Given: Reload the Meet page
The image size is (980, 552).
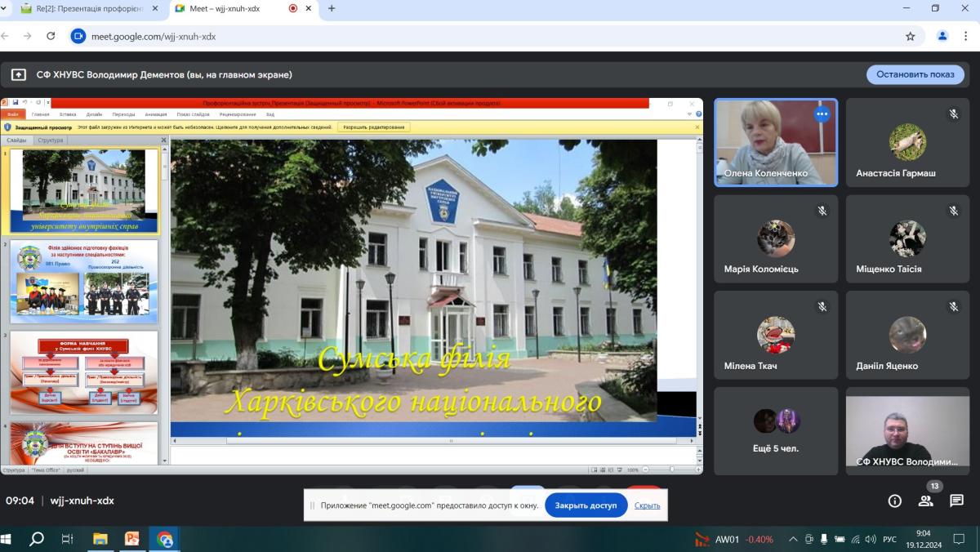Looking at the screenshot, I should pos(51,36).
